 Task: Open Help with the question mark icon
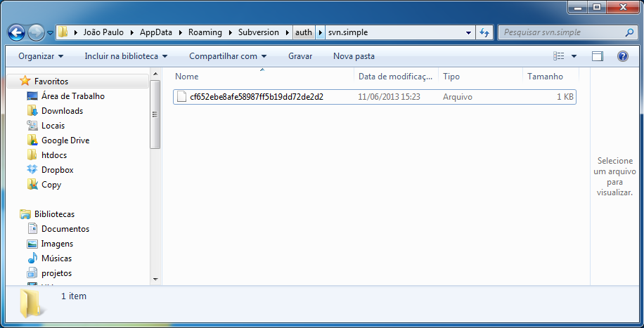coord(623,56)
